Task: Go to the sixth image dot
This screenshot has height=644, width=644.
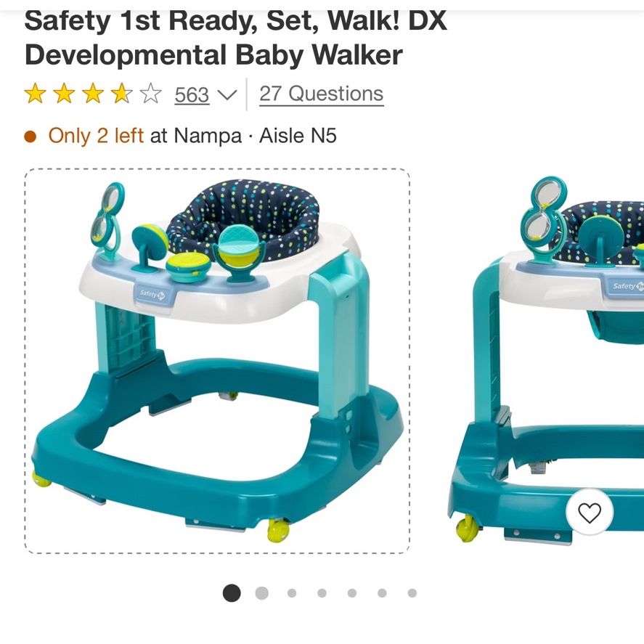Action: tap(382, 593)
